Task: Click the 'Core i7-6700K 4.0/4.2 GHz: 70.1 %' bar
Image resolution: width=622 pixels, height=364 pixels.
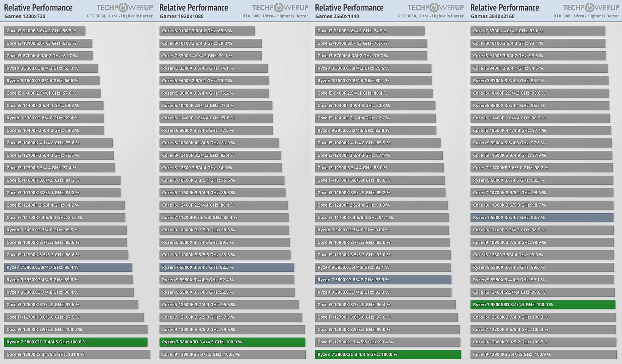Action: click(x=210, y=56)
